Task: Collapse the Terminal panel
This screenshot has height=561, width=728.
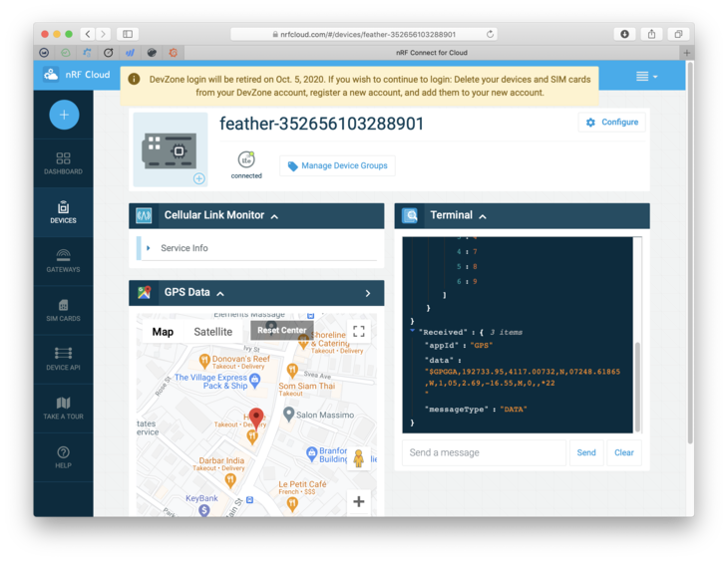Action: [x=483, y=216]
